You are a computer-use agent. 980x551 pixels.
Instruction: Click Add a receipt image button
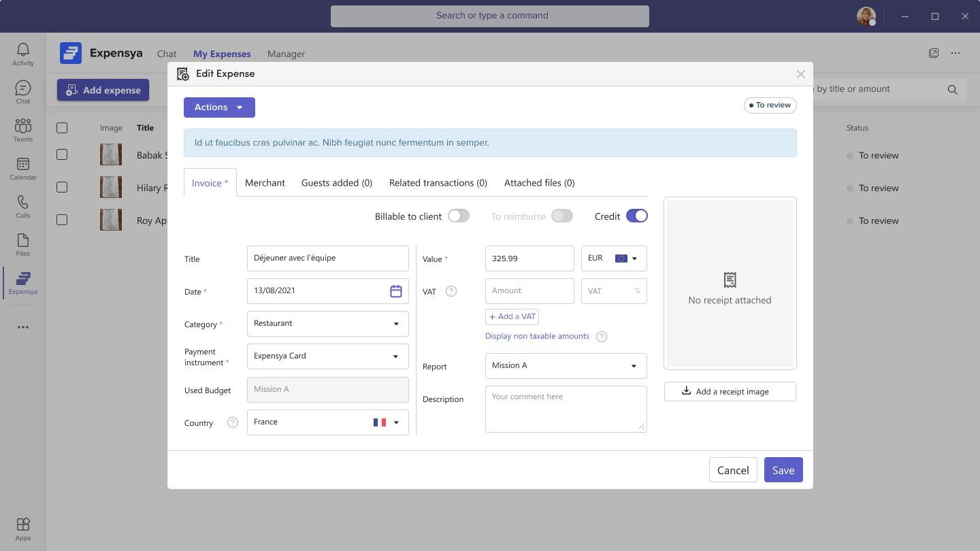click(730, 391)
